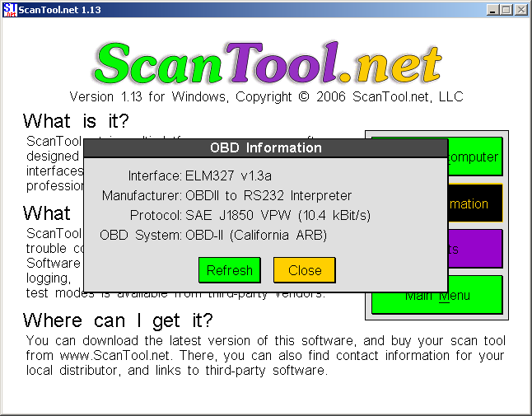Click the ScanTool.net title bar icon
Viewport: 532px width, 416px height.
(x=10, y=10)
